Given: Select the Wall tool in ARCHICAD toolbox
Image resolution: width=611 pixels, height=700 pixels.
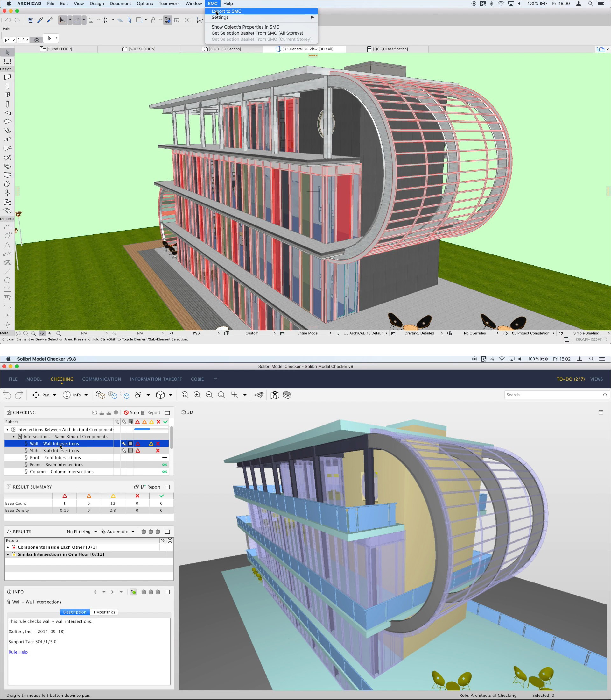Looking at the screenshot, I should click(x=7, y=77).
